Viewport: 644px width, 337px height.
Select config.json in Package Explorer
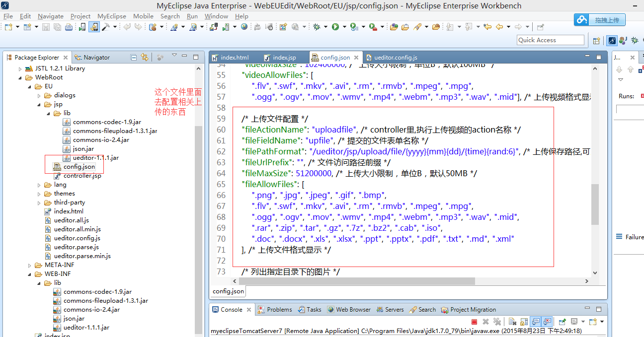pos(79,167)
